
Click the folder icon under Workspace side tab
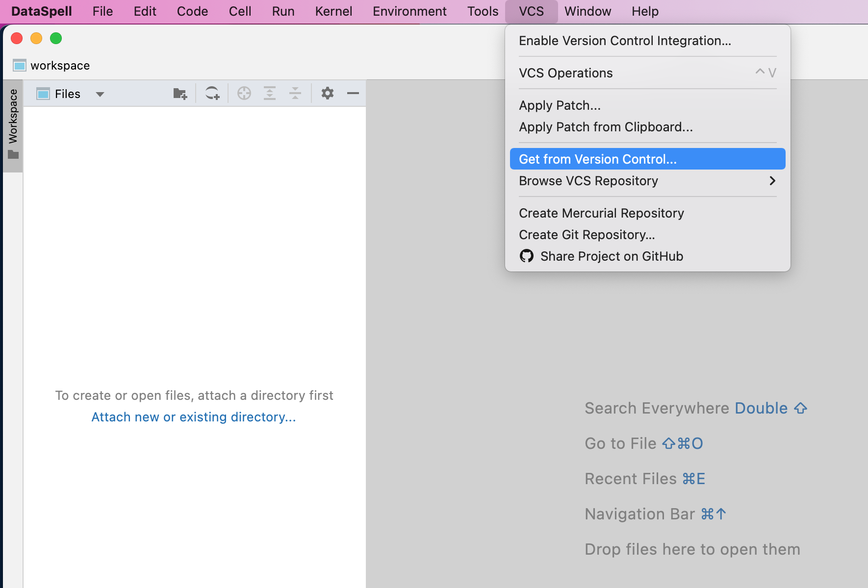[13, 154]
